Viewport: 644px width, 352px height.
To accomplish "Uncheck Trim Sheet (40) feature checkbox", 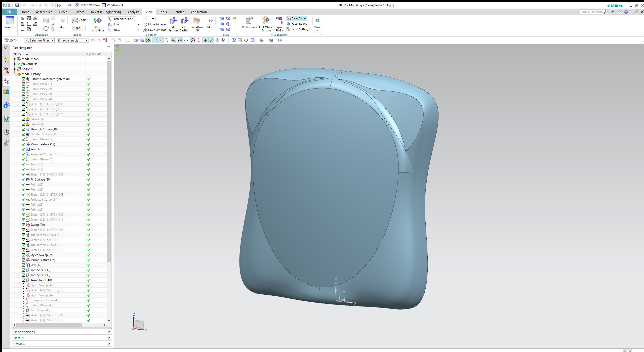I will coord(24,280).
